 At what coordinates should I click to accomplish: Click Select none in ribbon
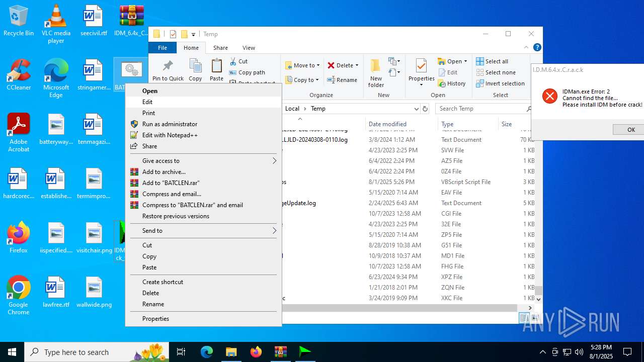[x=496, y=72]
